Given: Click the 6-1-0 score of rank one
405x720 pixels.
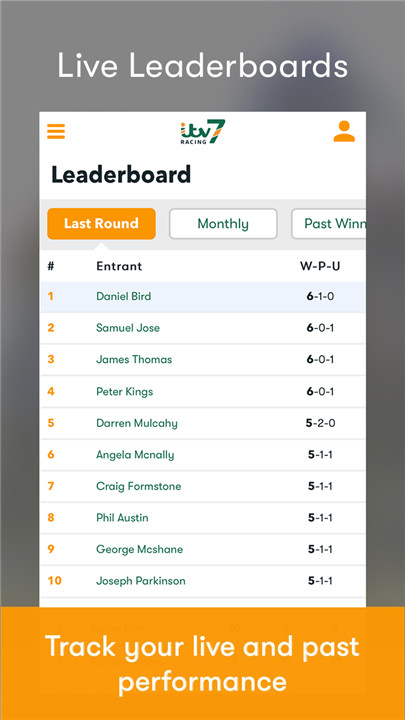Looking at the screenshot, I should 320,296.
